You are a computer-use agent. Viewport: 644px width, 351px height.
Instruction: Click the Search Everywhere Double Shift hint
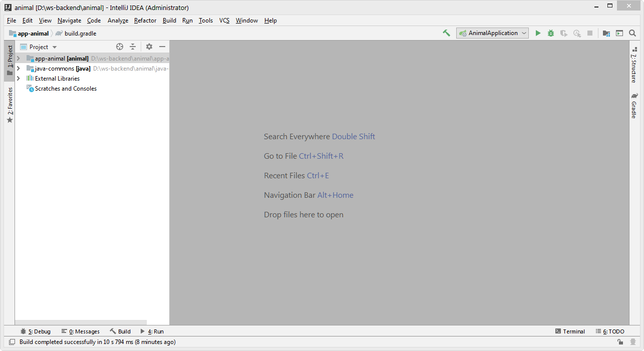pos(319,137)
